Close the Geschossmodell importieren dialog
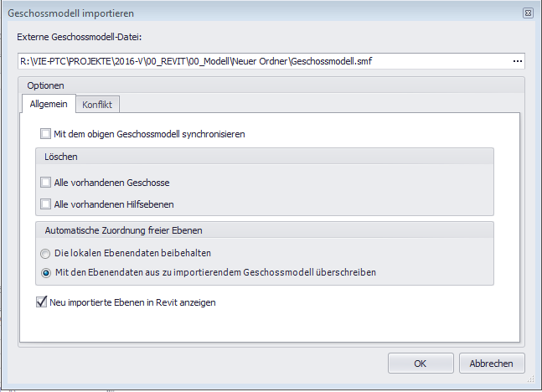 [528, 14]
